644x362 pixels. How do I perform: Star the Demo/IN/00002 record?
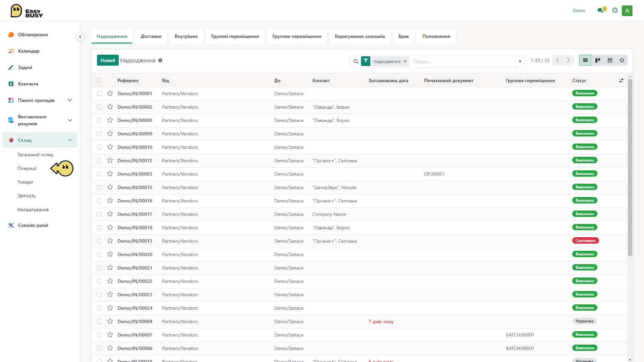(x=110, y=107)
